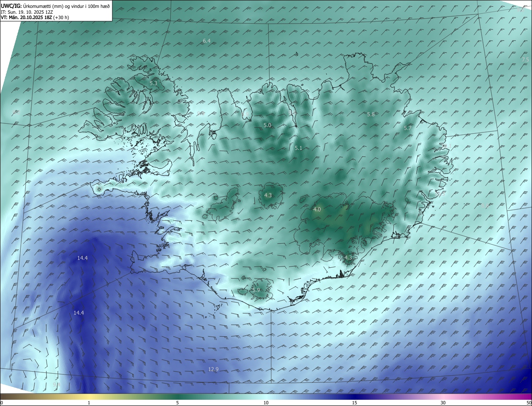Image resolution: width=532 pixels, height=406 pixels.
Task: Click the 12.9 value over the southern ocean
Action: pos(213,369)
